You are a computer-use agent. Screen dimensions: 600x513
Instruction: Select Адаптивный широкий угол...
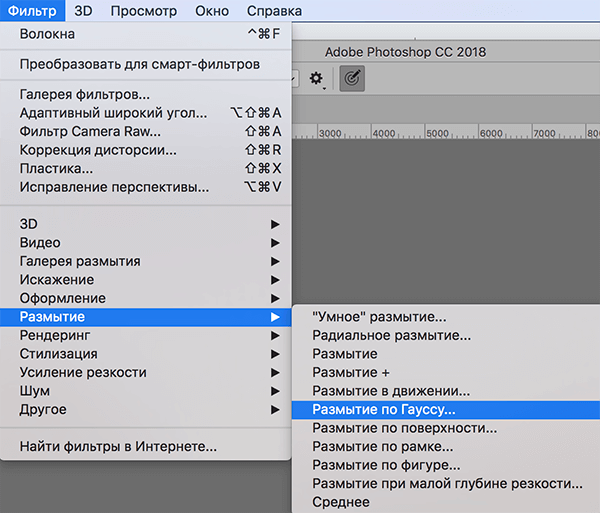point(146,113)
